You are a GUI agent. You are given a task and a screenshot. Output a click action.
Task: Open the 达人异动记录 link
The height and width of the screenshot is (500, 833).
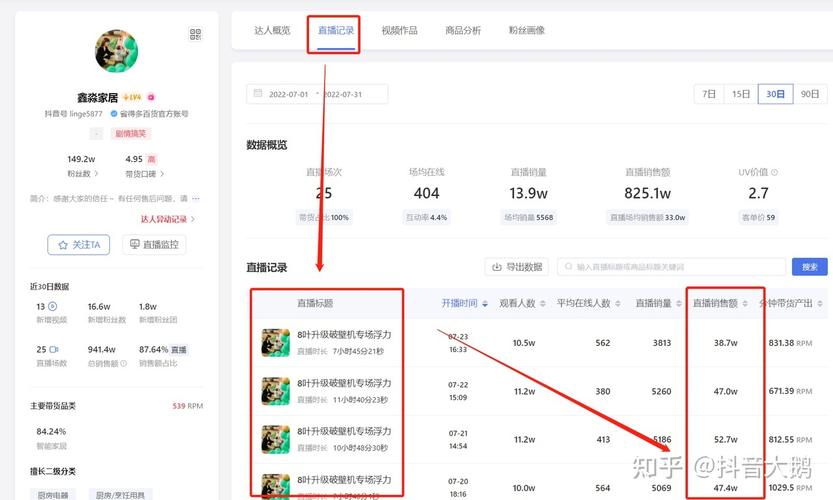click(x=167, y=219)
